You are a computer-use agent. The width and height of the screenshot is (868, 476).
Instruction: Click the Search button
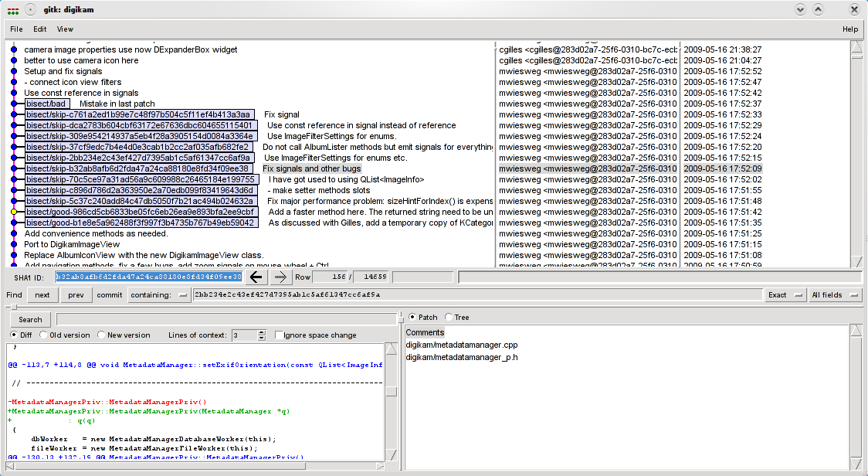[x=30, y=319]
